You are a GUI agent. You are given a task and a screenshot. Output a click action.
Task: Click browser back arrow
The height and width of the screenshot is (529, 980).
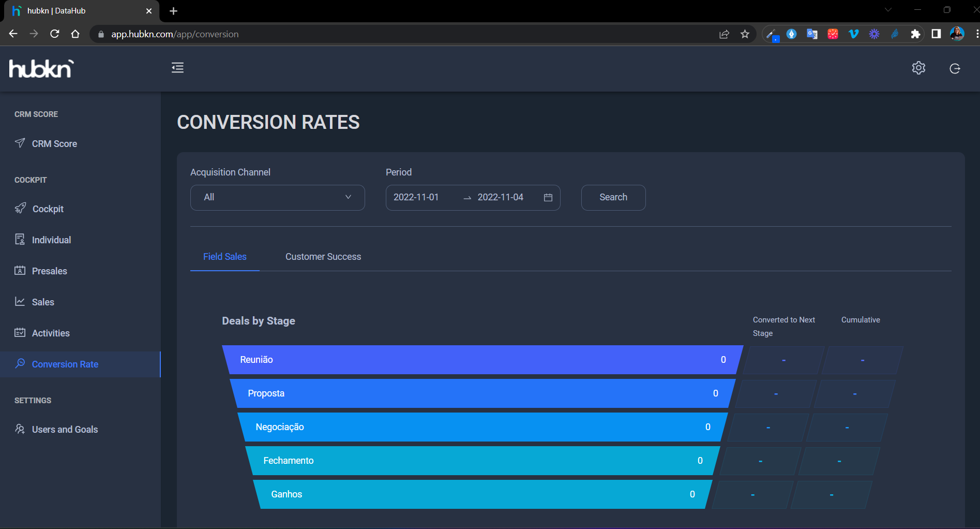tap(13, 34)
